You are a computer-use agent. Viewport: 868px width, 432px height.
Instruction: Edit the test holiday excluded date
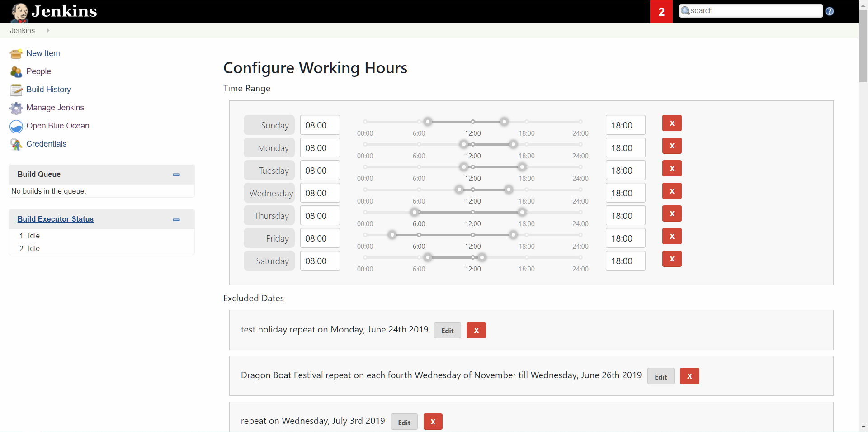tap(447, 330)
